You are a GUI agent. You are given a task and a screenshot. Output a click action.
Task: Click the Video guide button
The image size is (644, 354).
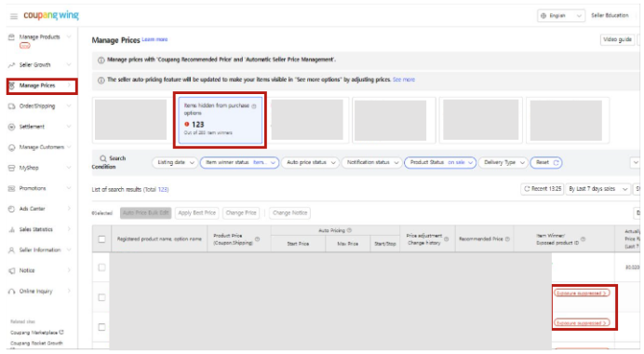coord(617,39)
